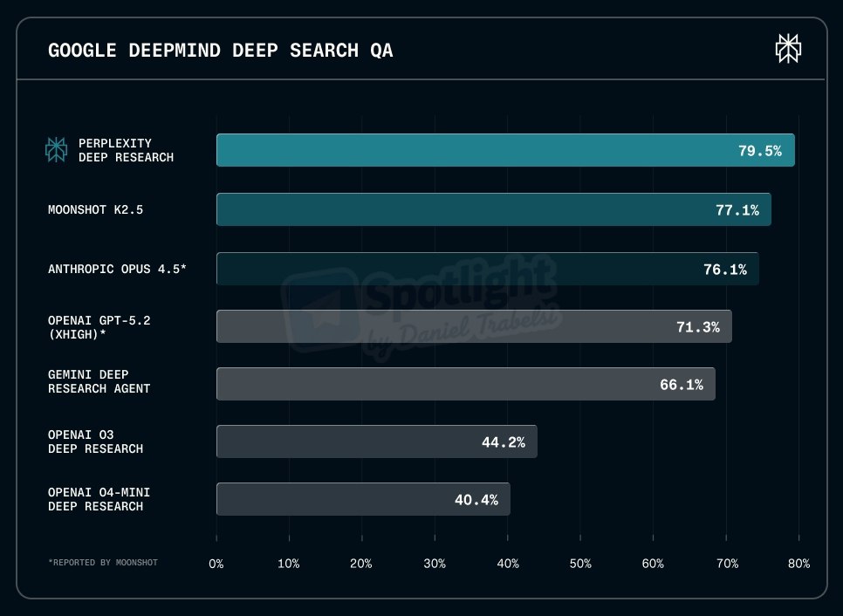The image size is (843, 616).
Task: Click the 0% tick on the x-axis
Action: [216, 564]
